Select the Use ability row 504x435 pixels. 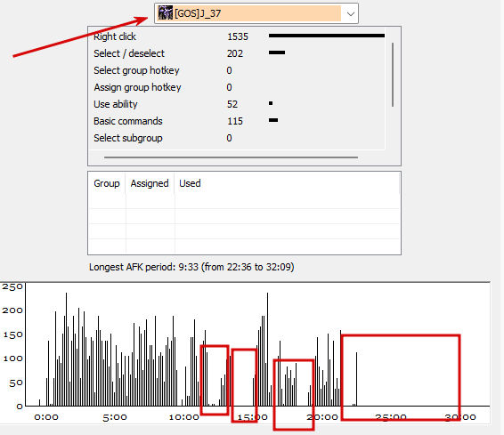tap(237, 104)
